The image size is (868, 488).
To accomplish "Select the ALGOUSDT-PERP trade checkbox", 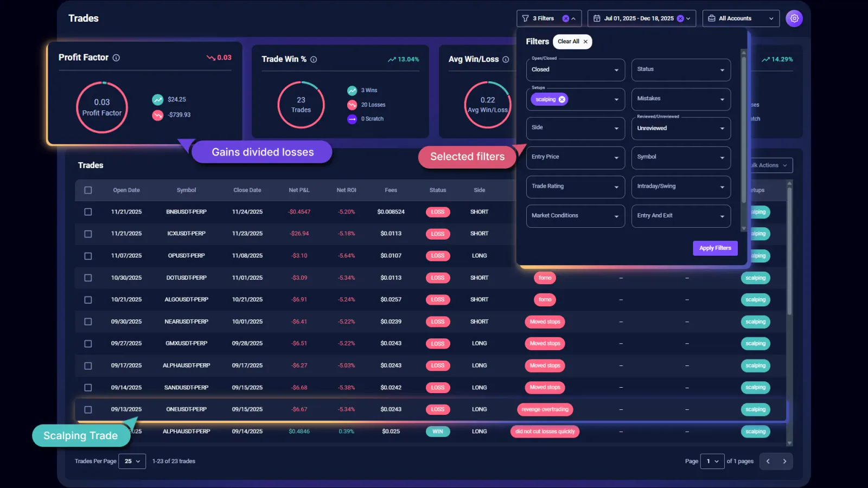I will tap(88, 300).
